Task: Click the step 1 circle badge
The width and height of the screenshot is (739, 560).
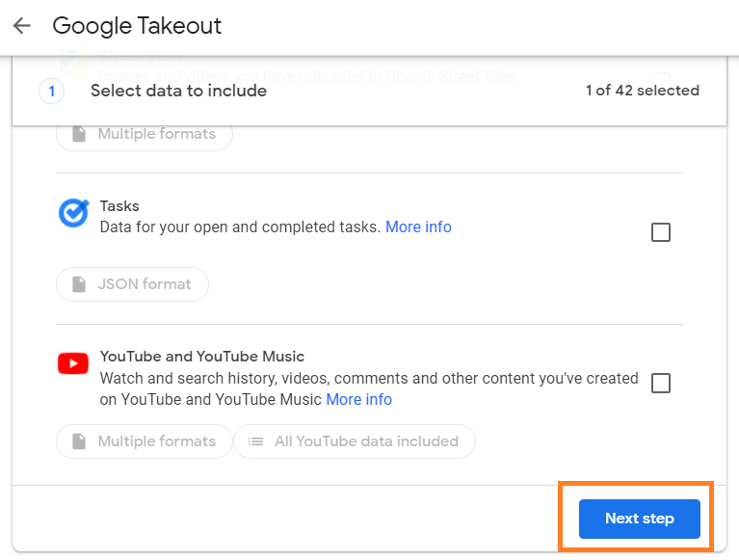Action: (x=51, y=91)
